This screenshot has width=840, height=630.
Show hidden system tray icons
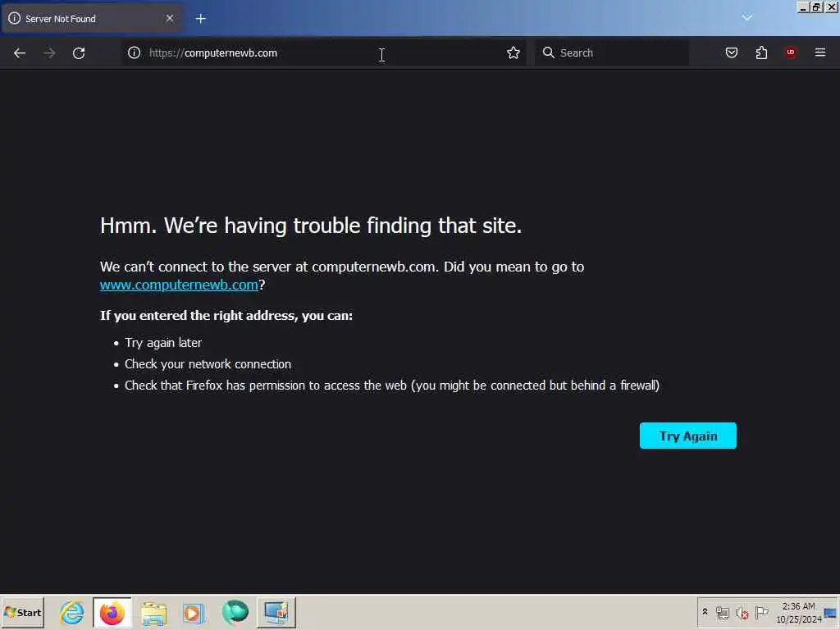[705, 612]
